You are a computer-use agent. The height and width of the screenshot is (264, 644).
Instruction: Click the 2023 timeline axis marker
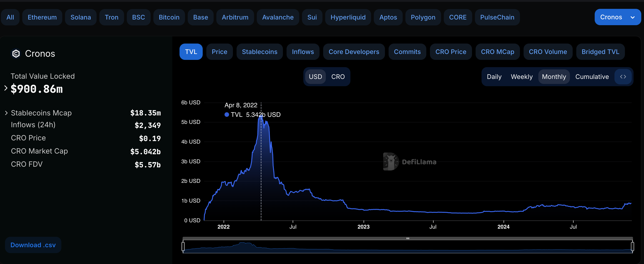point(363,226)
